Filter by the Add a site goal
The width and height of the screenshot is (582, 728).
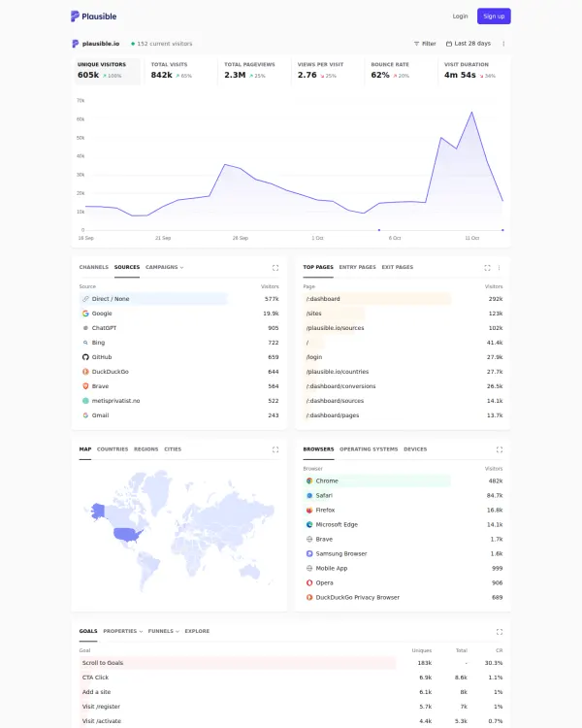[x=291, y=692]
